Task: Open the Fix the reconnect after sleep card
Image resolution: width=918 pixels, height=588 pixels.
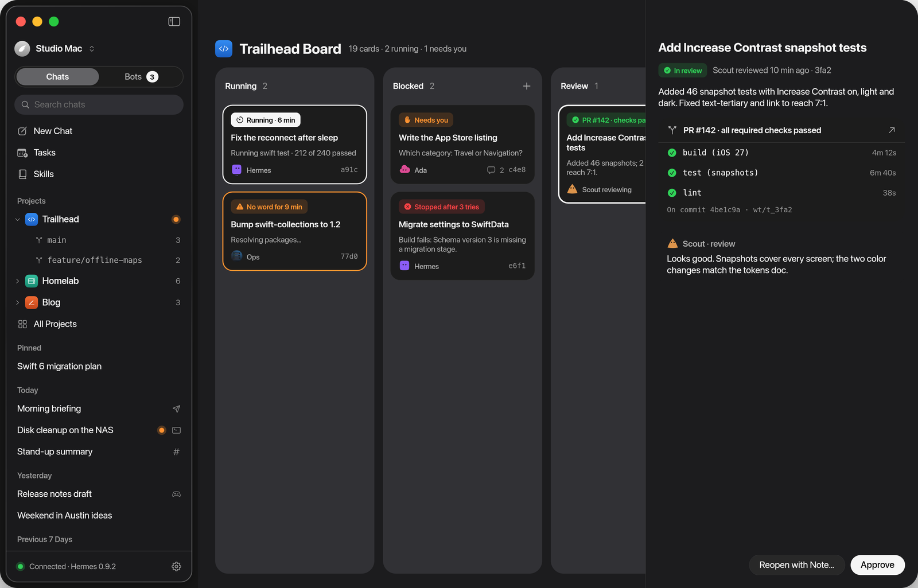Action: click(294, 145)
